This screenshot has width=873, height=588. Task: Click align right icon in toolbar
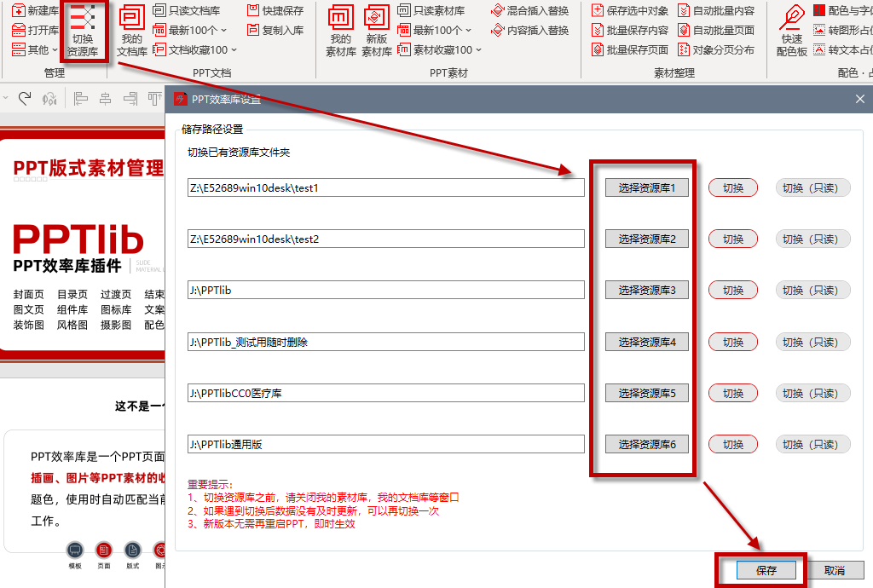pos(130,99)
